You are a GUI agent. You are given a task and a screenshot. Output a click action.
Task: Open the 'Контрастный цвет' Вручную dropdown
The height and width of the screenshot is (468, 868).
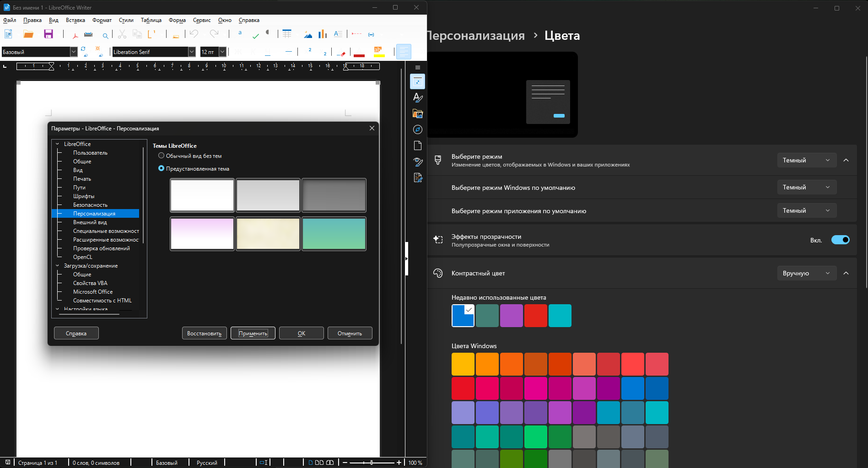(807, 273)
